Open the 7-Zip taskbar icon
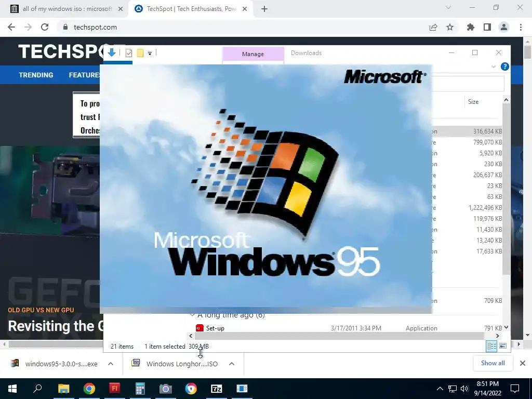Image resolution: width=532 pixels, height=399 pixels. [217, 389]
